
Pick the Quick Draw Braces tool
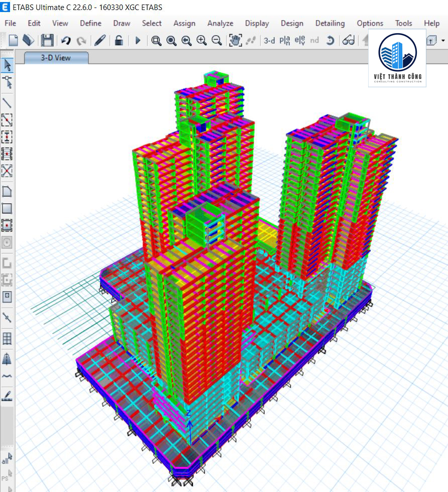[7, 171]
